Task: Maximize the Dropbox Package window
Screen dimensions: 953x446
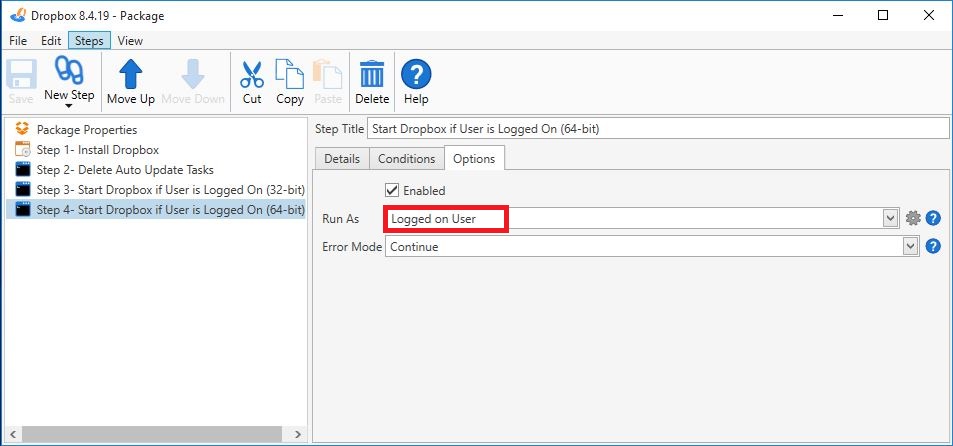Action: pyautogui.click(x=883, y=15)
